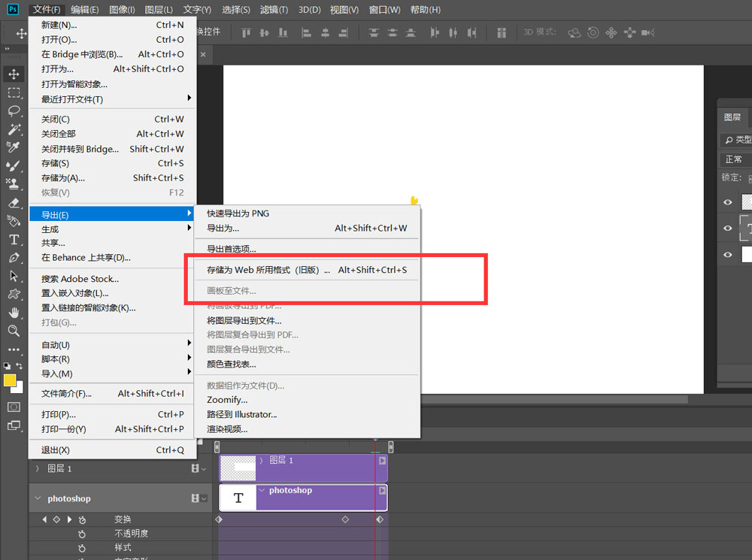Open the 正常 blend mode dropdown
This screenshot has height=560, width=752.
click(735, 159)
